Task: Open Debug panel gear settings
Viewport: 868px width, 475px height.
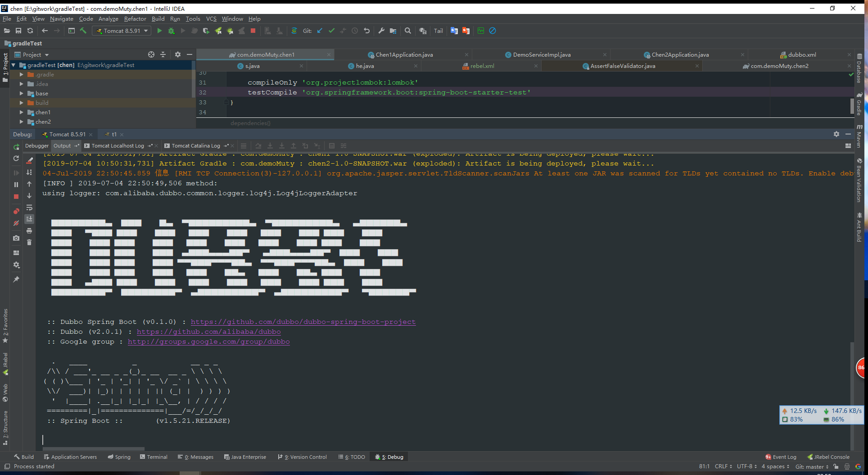Action: point(836,134)
